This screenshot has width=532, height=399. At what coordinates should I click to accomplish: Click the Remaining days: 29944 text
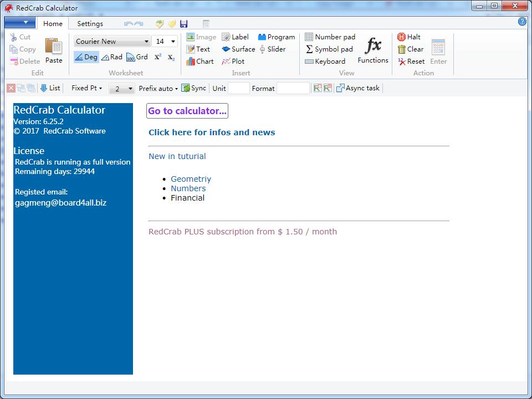(x=55, y=171)
